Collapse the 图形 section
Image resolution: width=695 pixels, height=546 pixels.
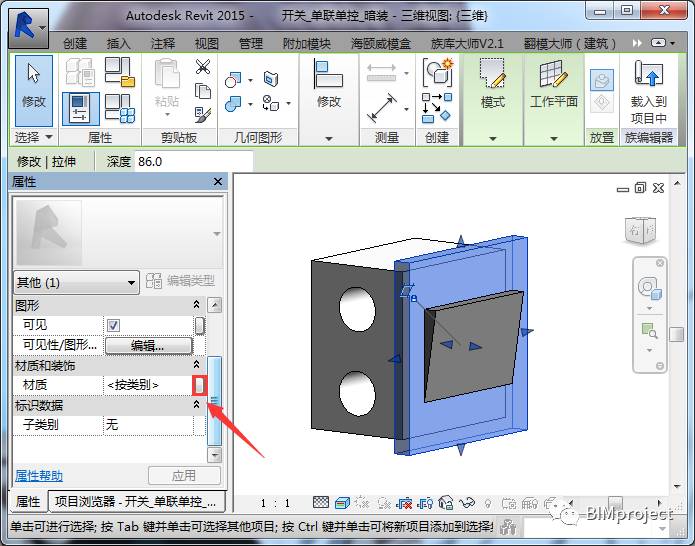coord(196,304)
